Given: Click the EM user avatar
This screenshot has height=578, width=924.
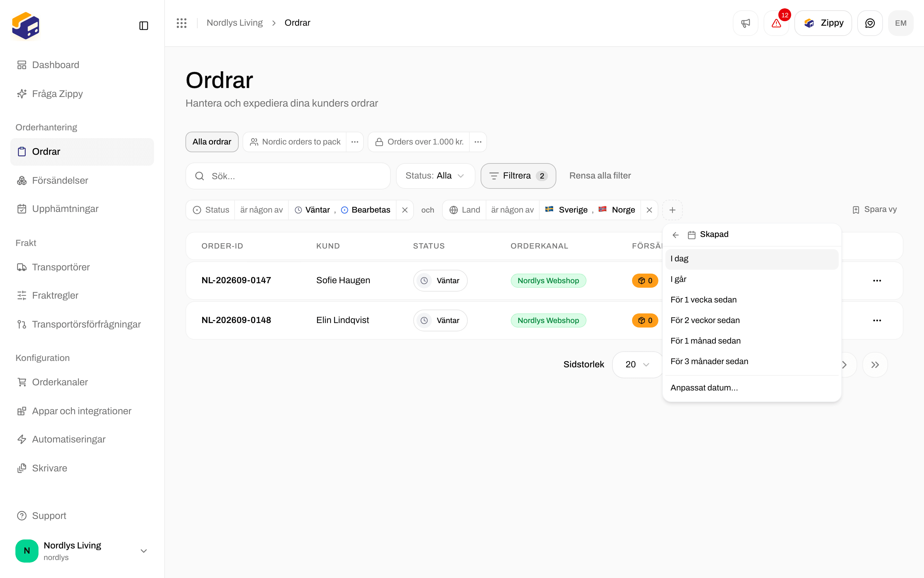Looking at the screenshot, I should [x=901, y=23].
